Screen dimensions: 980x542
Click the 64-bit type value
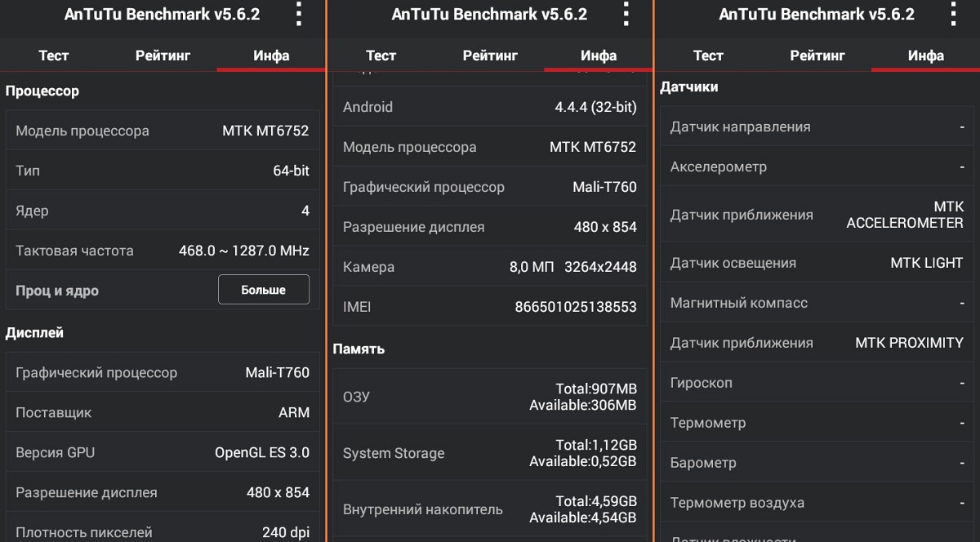(291, 171)
